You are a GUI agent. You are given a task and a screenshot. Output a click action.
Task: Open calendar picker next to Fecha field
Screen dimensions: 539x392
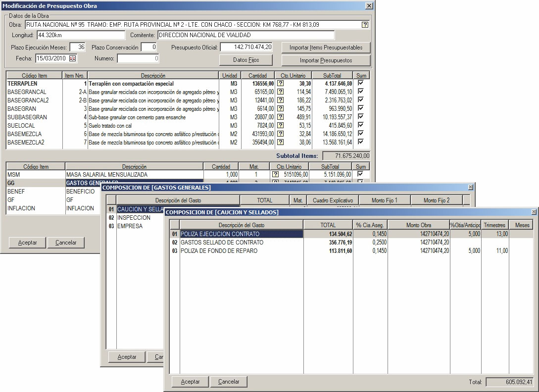(72, 58)
